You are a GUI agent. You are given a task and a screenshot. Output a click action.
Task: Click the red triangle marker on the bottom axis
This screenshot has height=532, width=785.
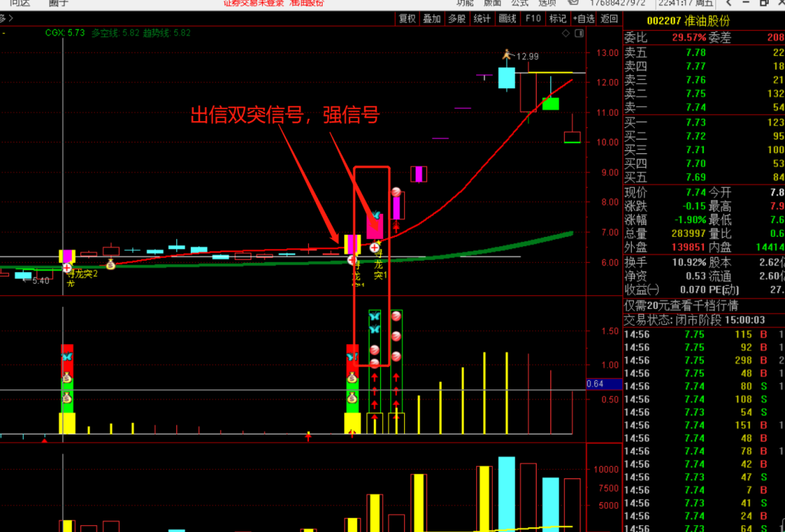pyautogui.click(x=44, y=441)
